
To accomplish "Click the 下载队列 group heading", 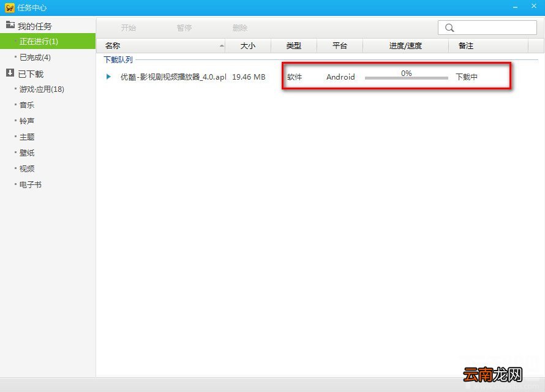I will coord(118,60).
